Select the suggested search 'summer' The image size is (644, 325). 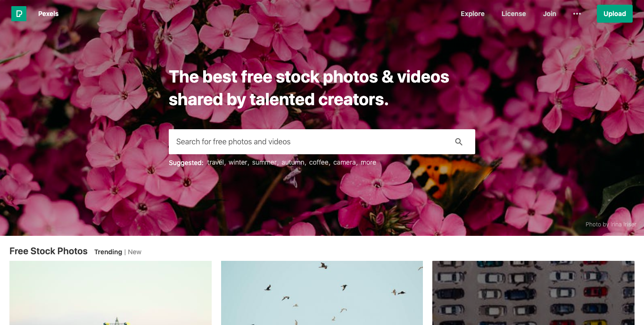[x=264, y=162]
